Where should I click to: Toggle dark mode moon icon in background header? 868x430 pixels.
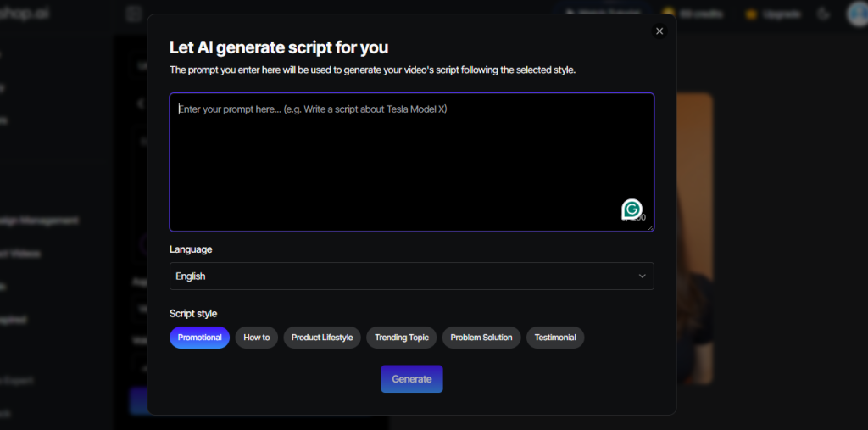[x=824, y=14]
